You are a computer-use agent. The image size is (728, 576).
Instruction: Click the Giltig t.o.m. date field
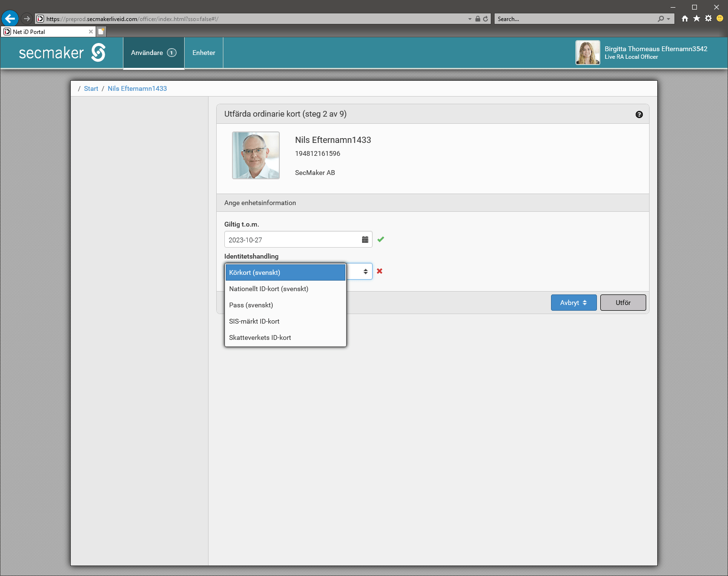[292, 239]
